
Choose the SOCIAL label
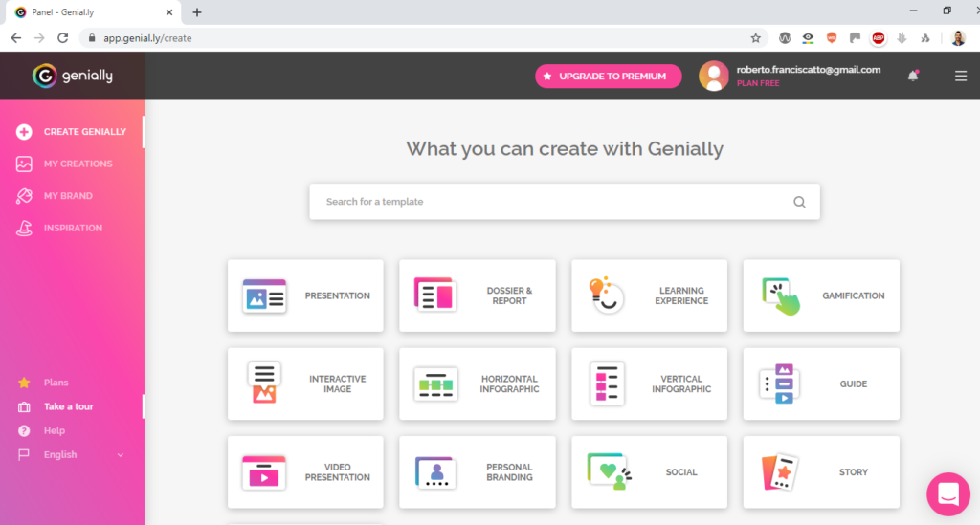[681, 472]
